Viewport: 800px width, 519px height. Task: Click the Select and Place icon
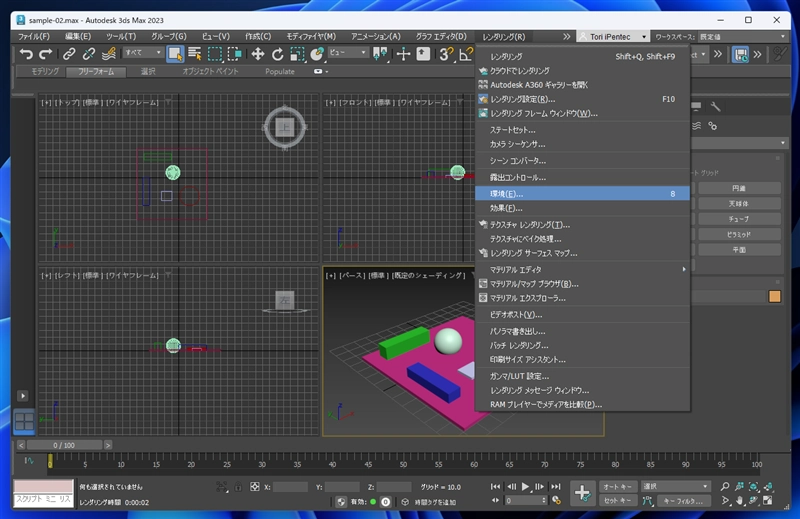click(317, 54)
